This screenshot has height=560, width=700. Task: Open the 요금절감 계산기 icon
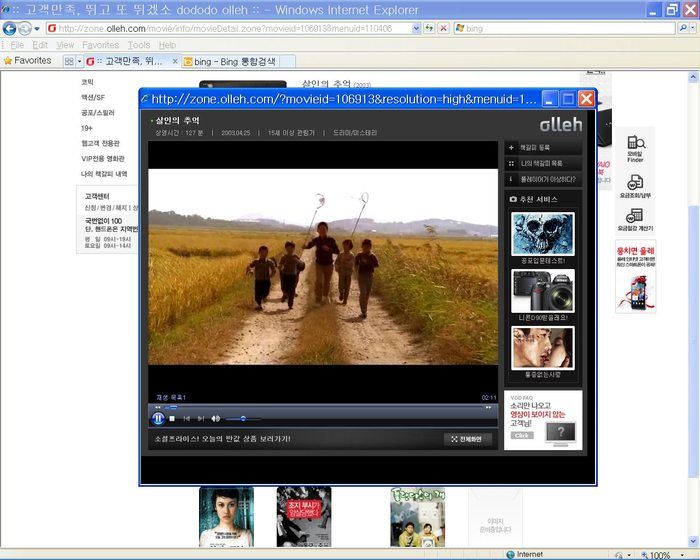[x=635, y=219]
